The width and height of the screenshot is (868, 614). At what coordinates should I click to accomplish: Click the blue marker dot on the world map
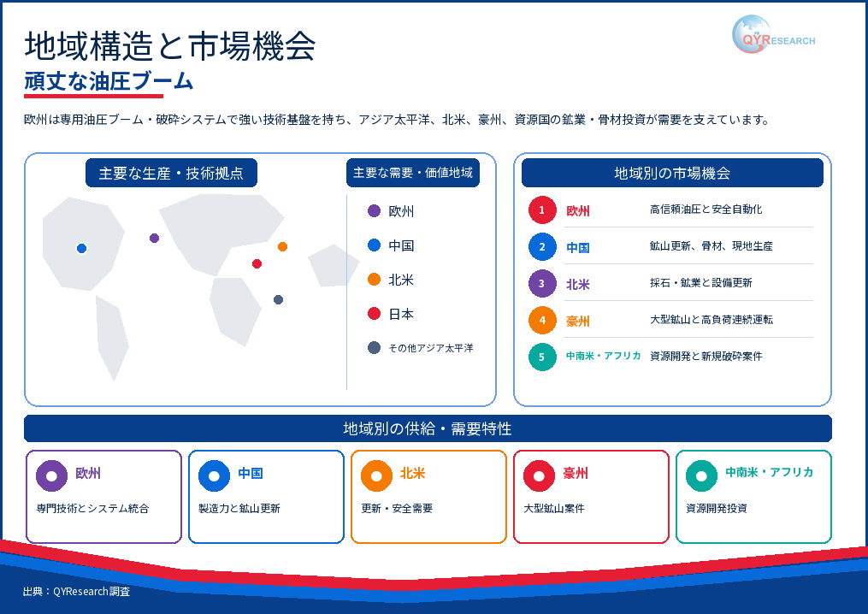(82, 249)
